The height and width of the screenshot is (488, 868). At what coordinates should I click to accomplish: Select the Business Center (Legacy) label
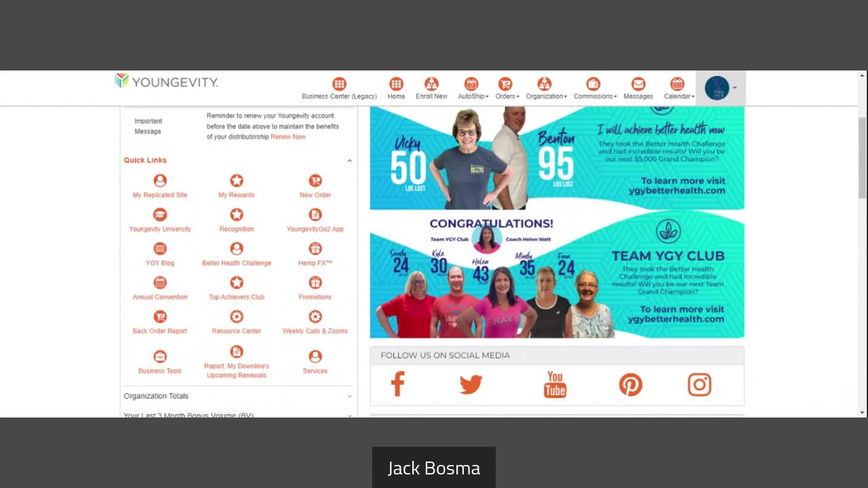click(x=339, y=96)
